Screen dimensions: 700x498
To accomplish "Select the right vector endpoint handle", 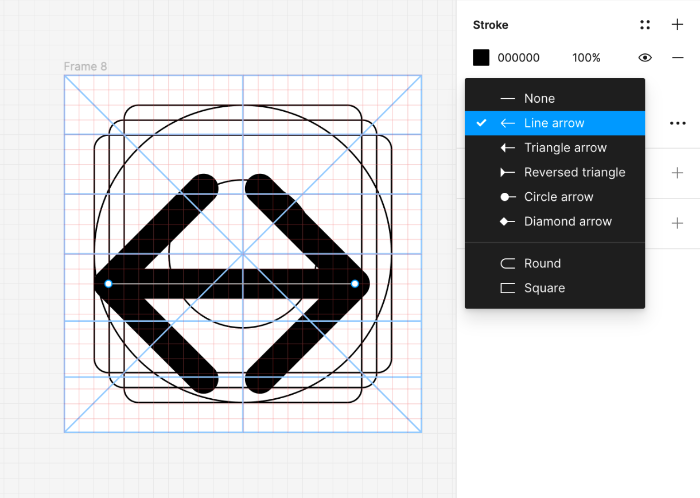I will tap(354, 284).
